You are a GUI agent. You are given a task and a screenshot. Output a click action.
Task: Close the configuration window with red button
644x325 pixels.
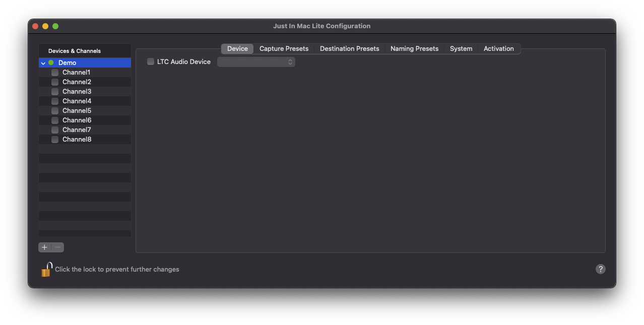coord(35,26)
